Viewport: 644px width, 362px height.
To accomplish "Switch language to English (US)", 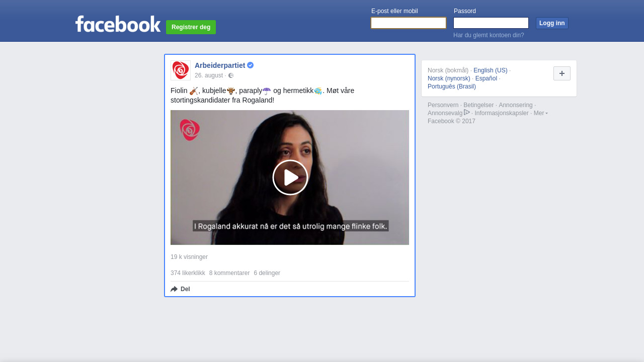I will 491,70.
